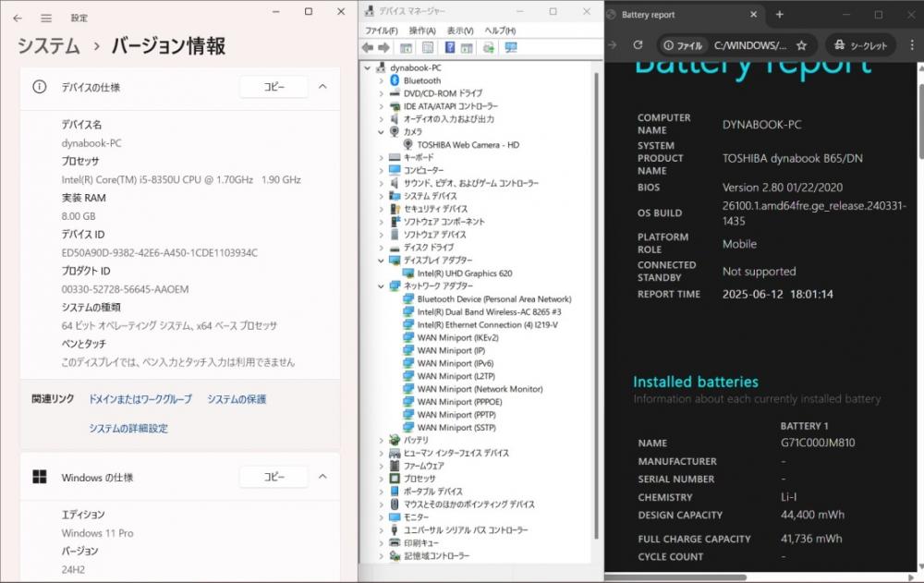Click Device Manager toolbar forward arrow
This screenshot has height=583, width=924.
click(x=383, y=48)
